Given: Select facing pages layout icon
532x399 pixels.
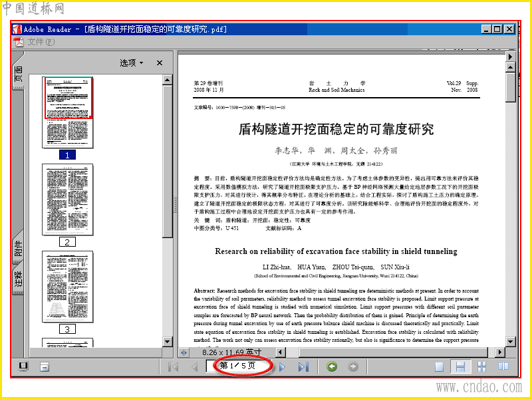Looking at the screenshot, I should pyautogui.click(x=503, y=366).
